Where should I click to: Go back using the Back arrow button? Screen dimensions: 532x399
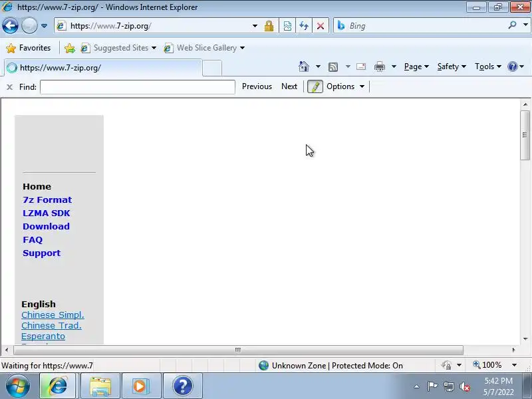click(10, 25)
